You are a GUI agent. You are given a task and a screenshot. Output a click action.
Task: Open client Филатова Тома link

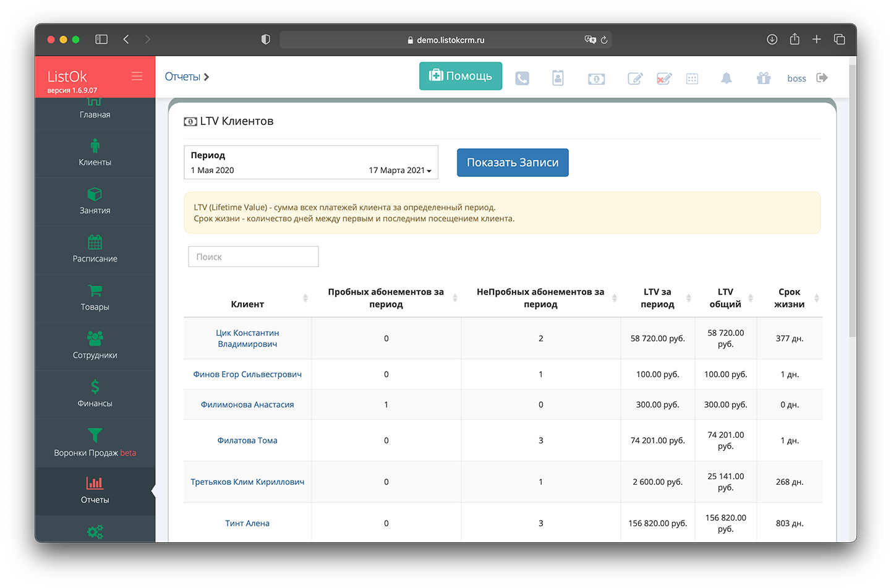(247, 440)
